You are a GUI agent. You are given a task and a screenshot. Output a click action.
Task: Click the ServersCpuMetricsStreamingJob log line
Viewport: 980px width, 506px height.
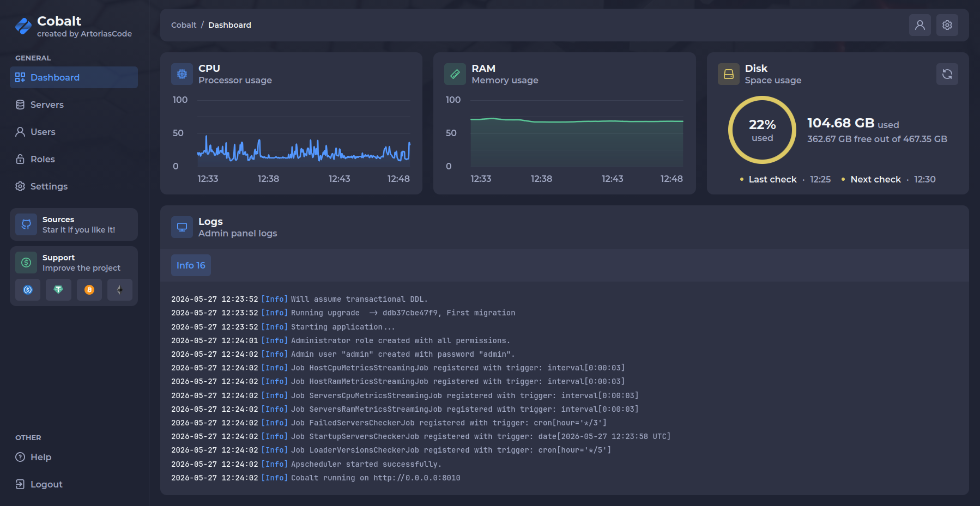coord(405,395)
